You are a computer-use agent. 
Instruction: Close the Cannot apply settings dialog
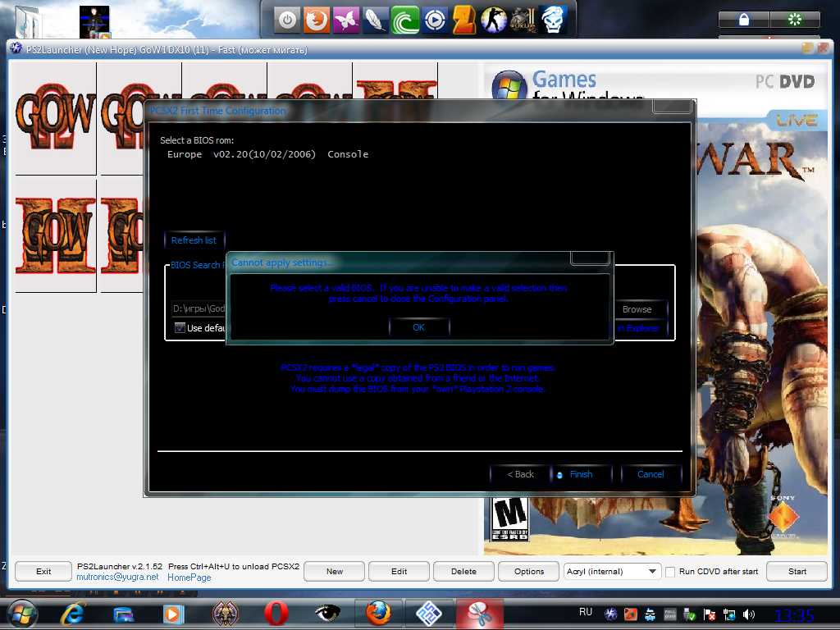(x=590, y=258)
